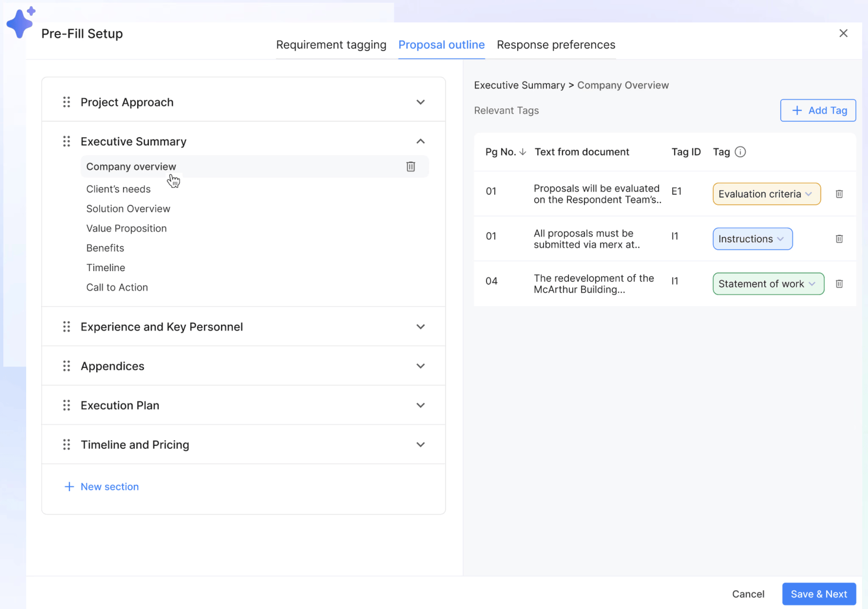This screenshot has width=868, height=609.
Task: Delete the Evaluation criteria tagged row
Action: pos(840,194)
